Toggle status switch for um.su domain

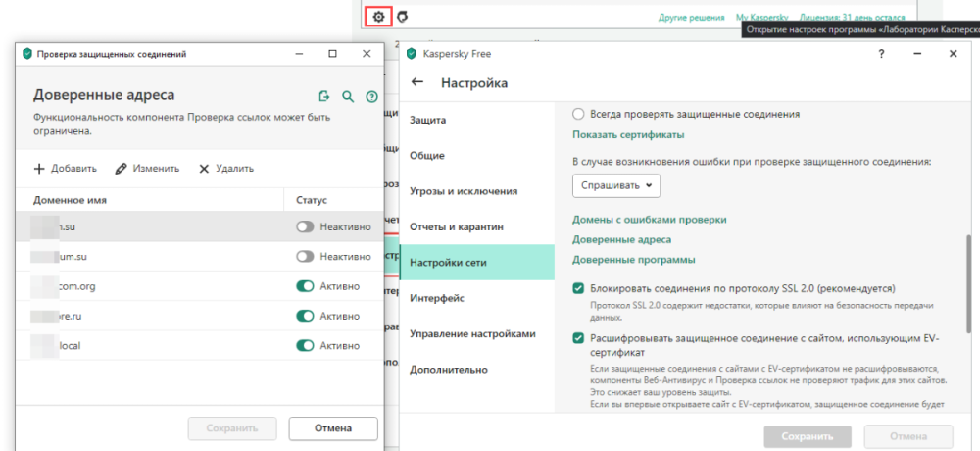pyautogui.click(x=305, y=257)
